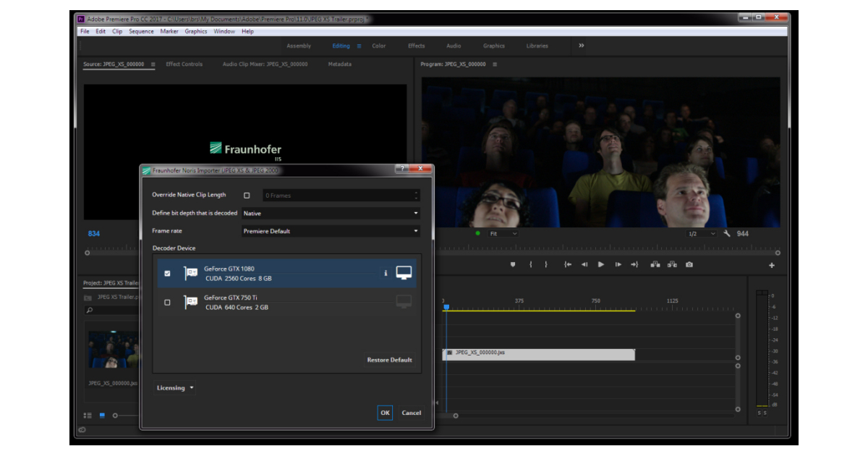
Task: Click the Export Frame camera icon
Action: [689, 265]
